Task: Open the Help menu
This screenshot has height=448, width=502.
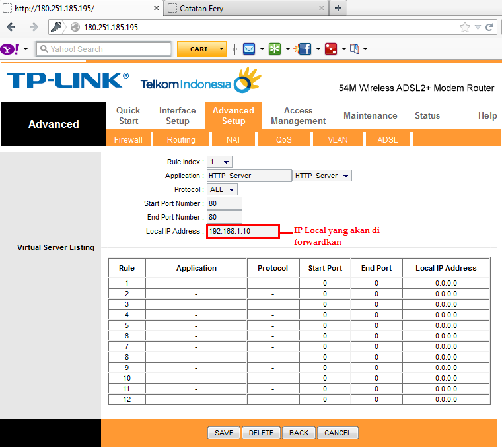Action: click(x=487, y=115)
